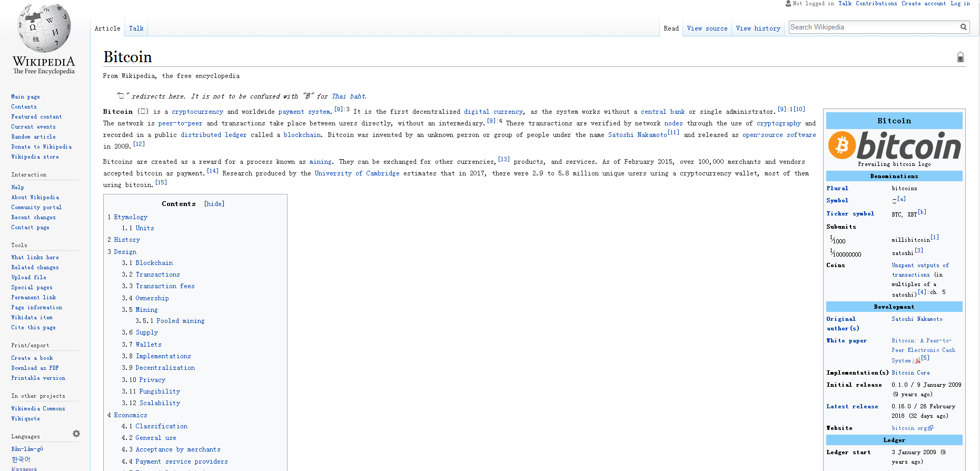Click What links here tool
980x471 pixels.
click(35, 257)
